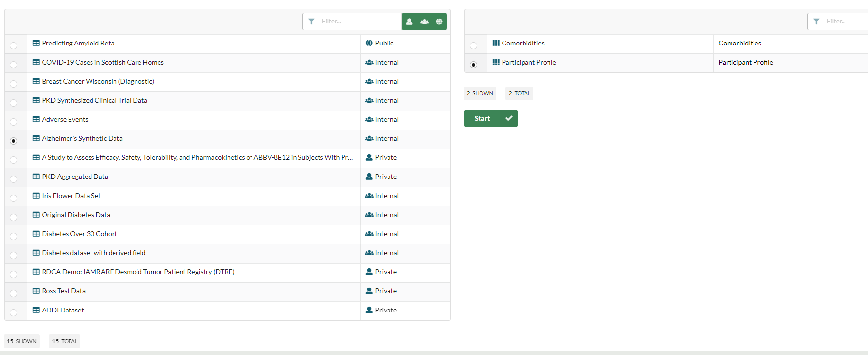The height and width of the screenshot is (355, 868).
Task: Choose the Iris Flower Data Set radio button
Action: [14, 198]
